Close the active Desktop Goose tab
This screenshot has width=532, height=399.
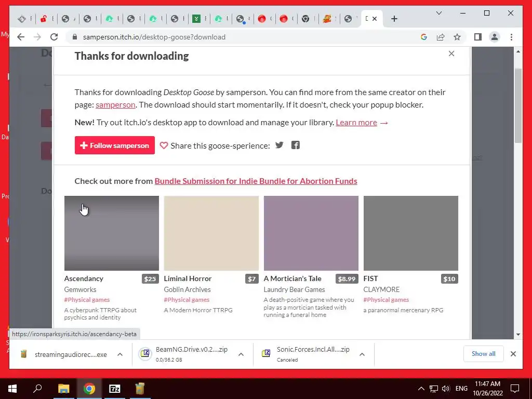(375, 19)
